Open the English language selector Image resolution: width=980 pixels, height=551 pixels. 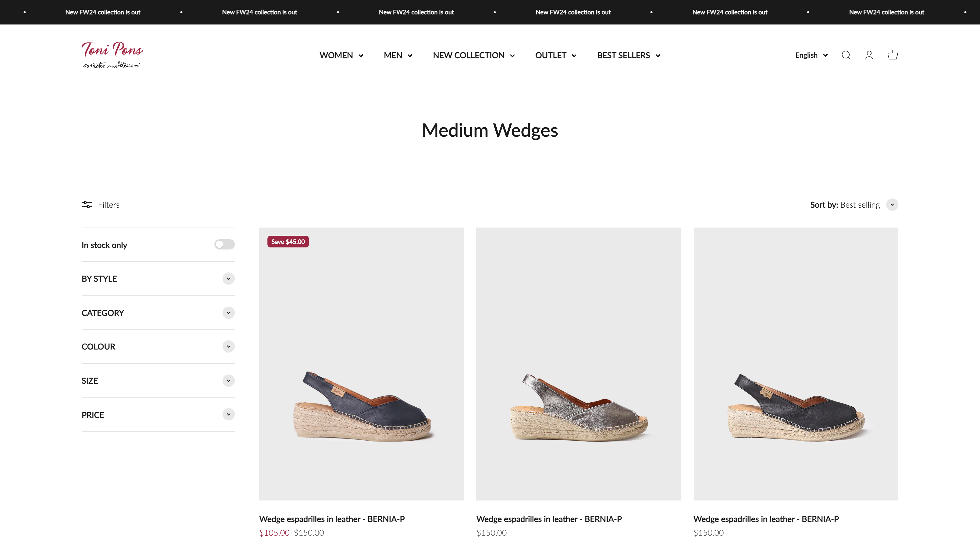[x=811, y=55]
